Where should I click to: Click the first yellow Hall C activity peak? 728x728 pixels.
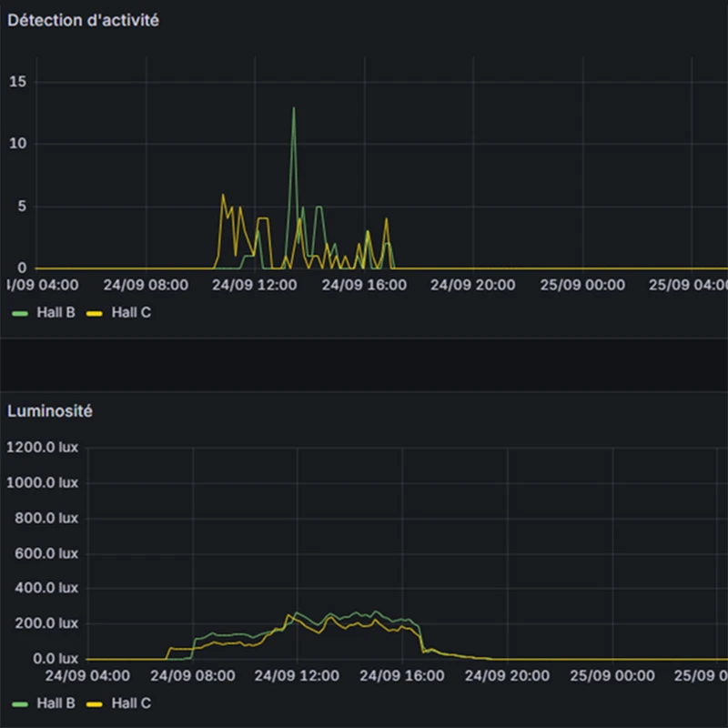223,195
